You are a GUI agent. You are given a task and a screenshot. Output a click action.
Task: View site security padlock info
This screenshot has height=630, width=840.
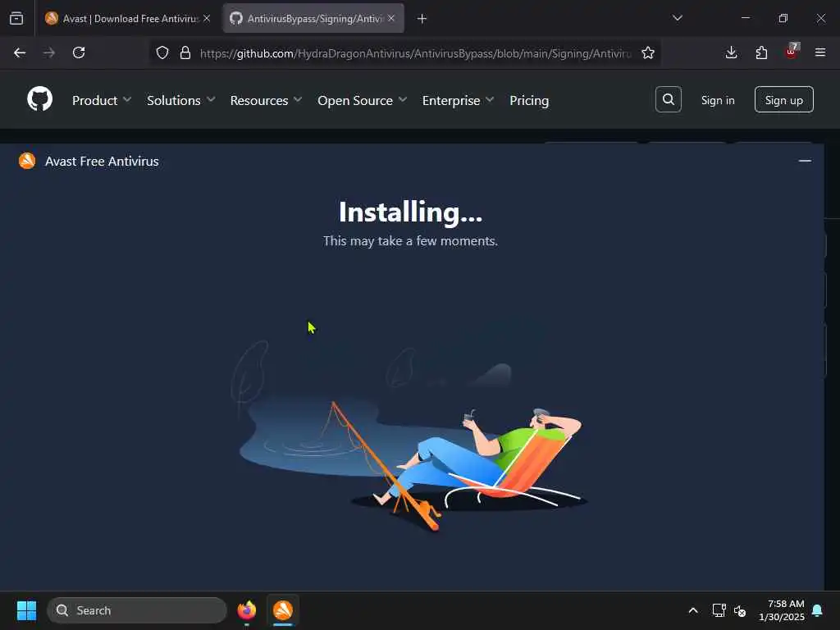(185, 52)
